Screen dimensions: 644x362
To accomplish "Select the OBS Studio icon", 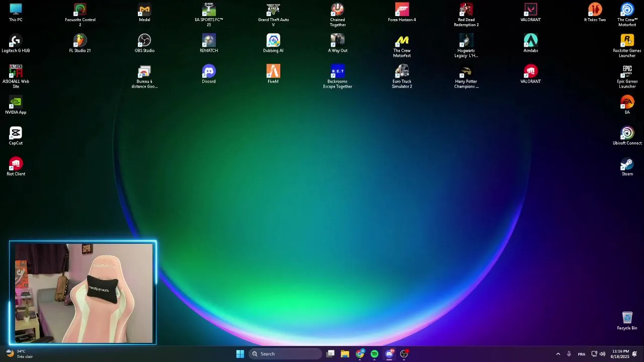I will tap(144, 43).
